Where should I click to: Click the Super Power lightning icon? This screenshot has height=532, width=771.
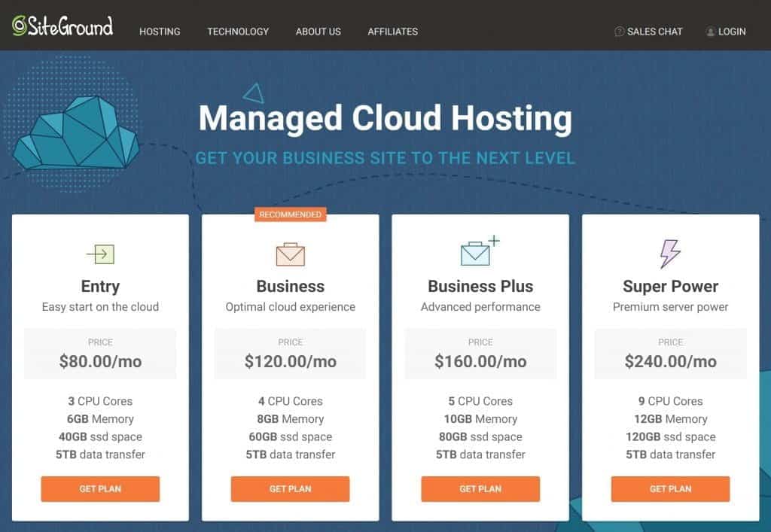[x=669, y=254]
